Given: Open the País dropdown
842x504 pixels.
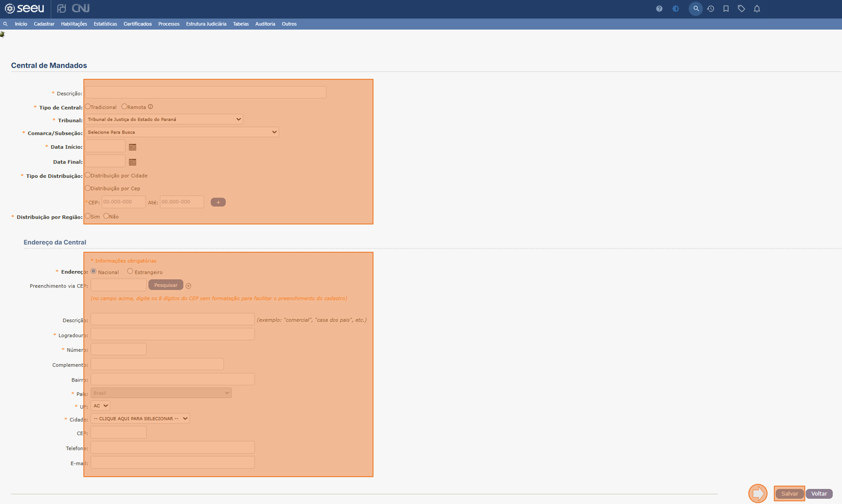Looking at the screenshot, I should click(x=161, y=393).
